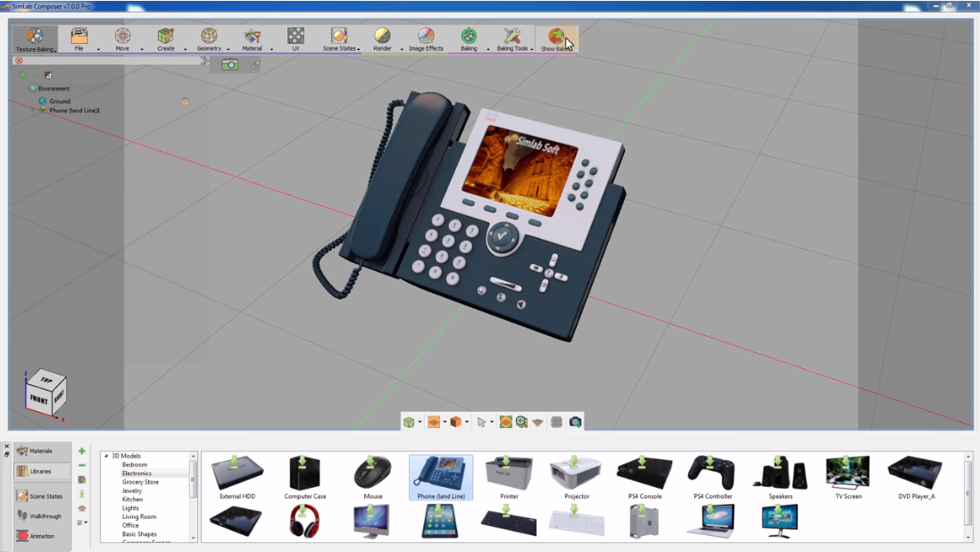Select the Move tool icon
The image size is (980, 552).
(x=122, y=36)
